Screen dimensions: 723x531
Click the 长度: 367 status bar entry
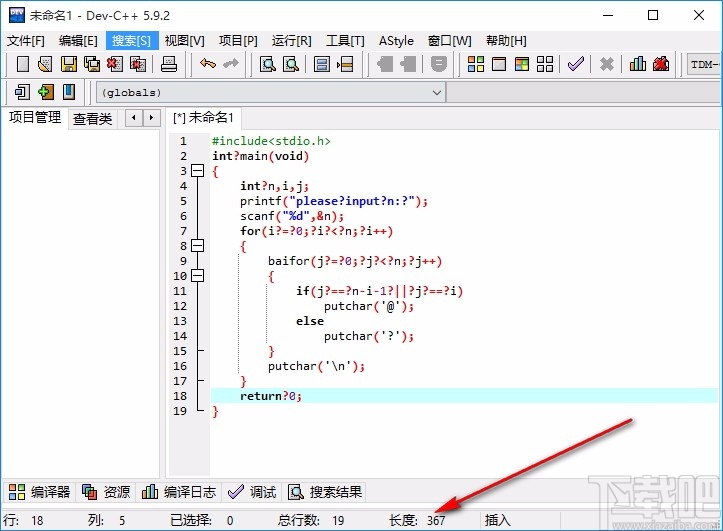tap(417, 520)
